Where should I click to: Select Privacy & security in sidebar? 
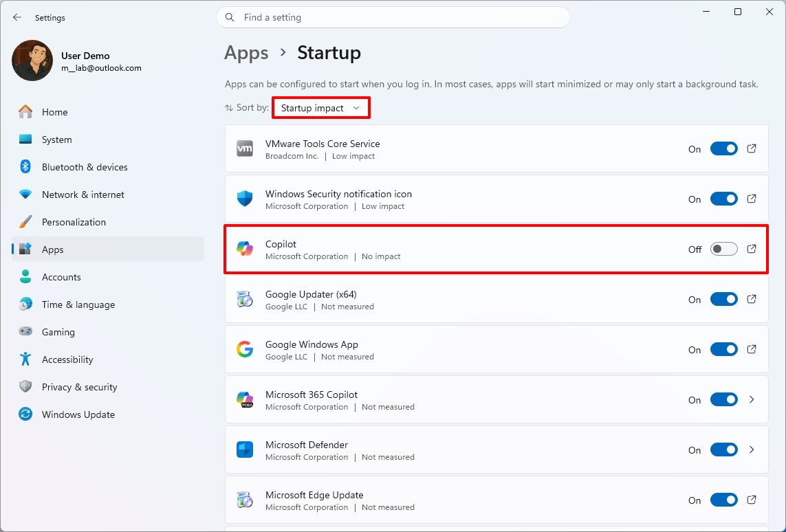tap(108, 387)
